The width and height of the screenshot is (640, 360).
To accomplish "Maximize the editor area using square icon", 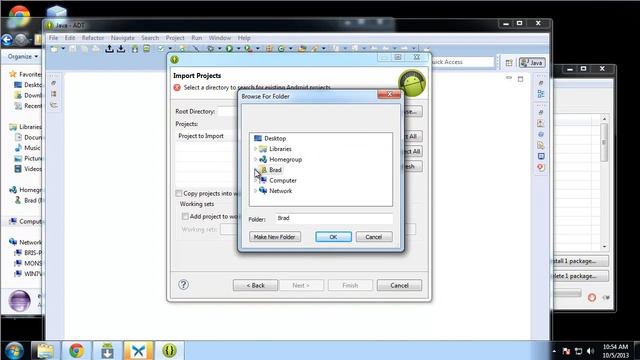I will tap(520, 79).
